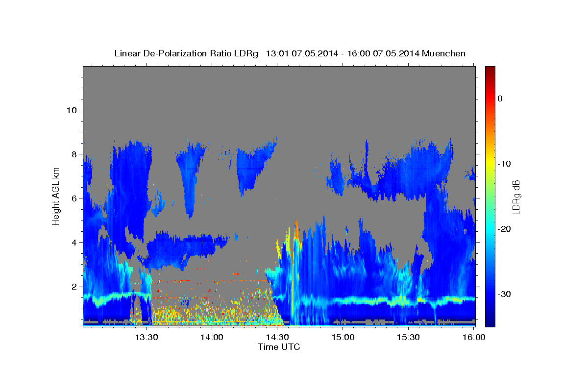The image size is (588, 392).
Task: Click the 13:30 time tick label
Action: coord(147,338)
